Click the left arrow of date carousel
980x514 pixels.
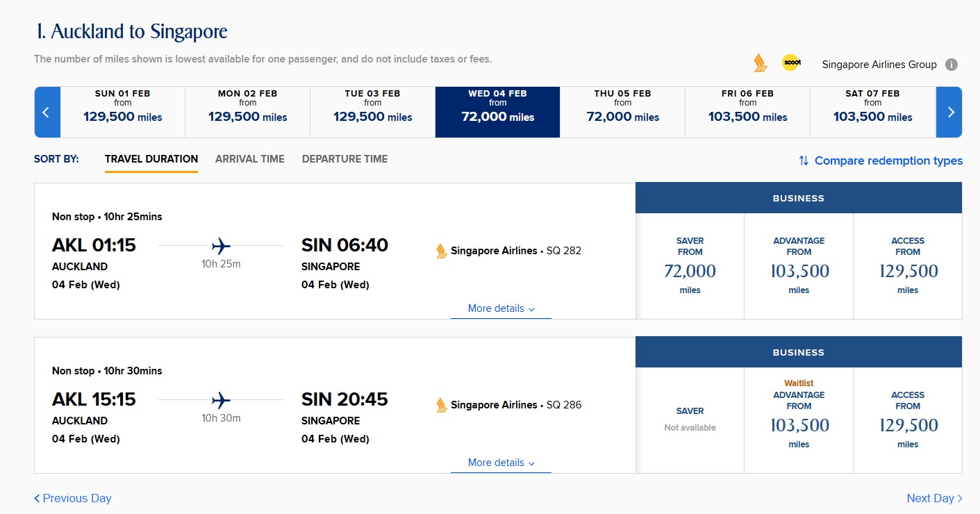click(47, 112)
